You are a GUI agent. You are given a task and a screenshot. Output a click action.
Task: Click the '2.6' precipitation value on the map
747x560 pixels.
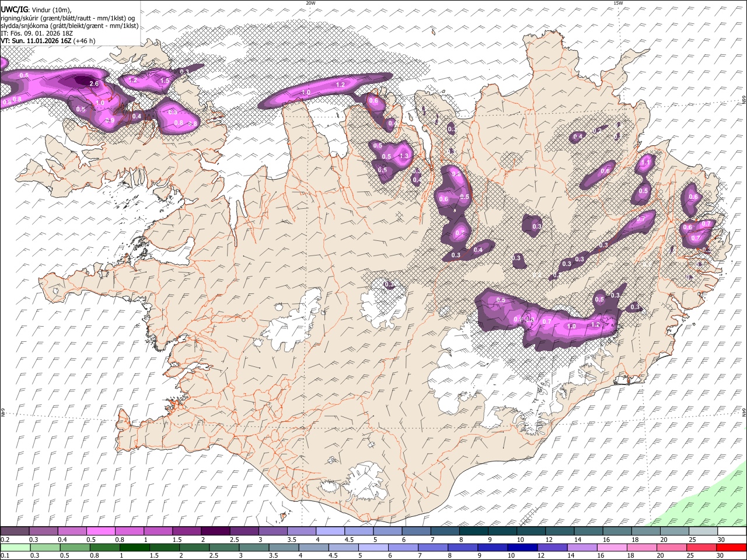point(94,84)
